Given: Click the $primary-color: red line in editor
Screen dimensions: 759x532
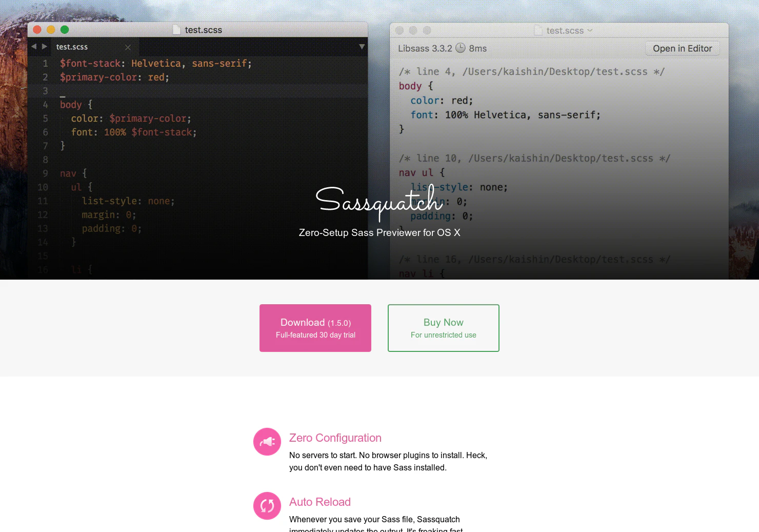Looking at the screenshot, I should 114,77.
